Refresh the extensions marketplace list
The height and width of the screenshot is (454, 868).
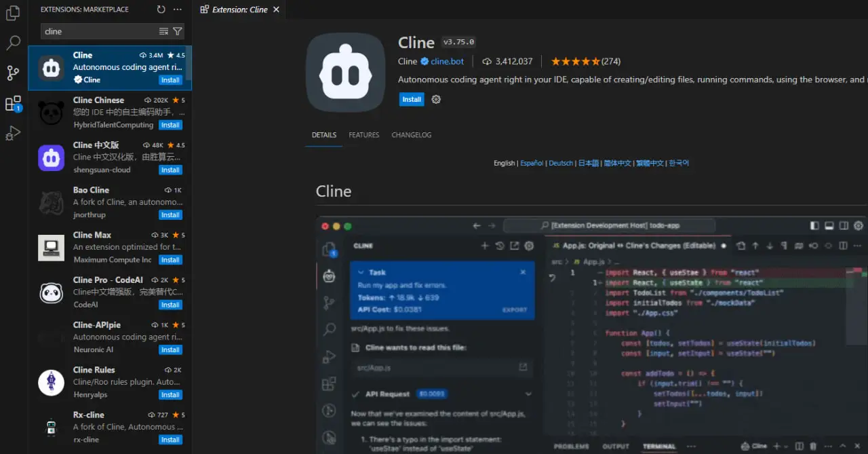(161, 10)
